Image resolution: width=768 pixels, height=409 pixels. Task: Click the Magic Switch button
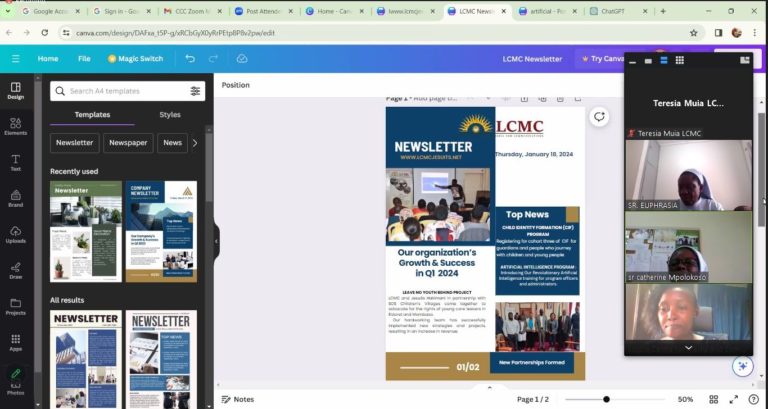(135, 59)
